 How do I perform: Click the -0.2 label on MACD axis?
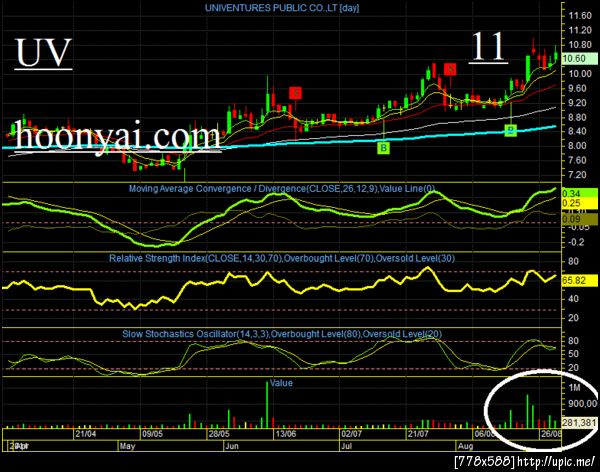coord(576,242)
